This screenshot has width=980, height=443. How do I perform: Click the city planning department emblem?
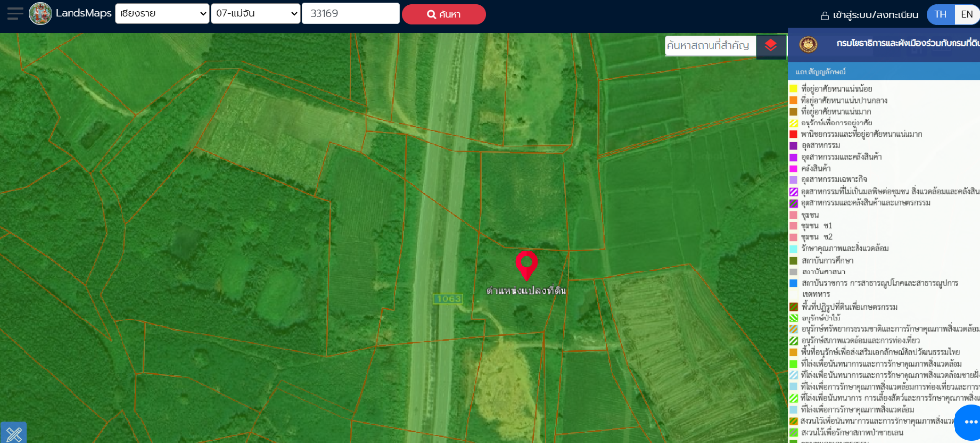tap(808, 44)
